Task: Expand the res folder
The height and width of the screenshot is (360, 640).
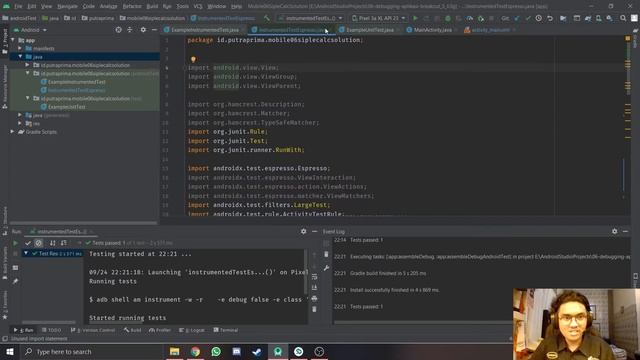Action: 20,123
